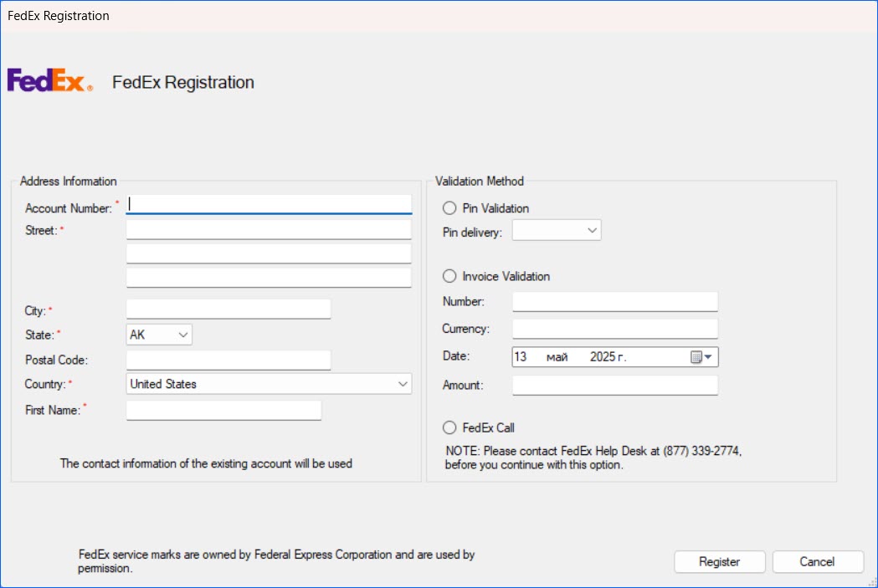The image size is (878, 588).
Task: Click the Postal Code input box
Action: pos(228,360)
